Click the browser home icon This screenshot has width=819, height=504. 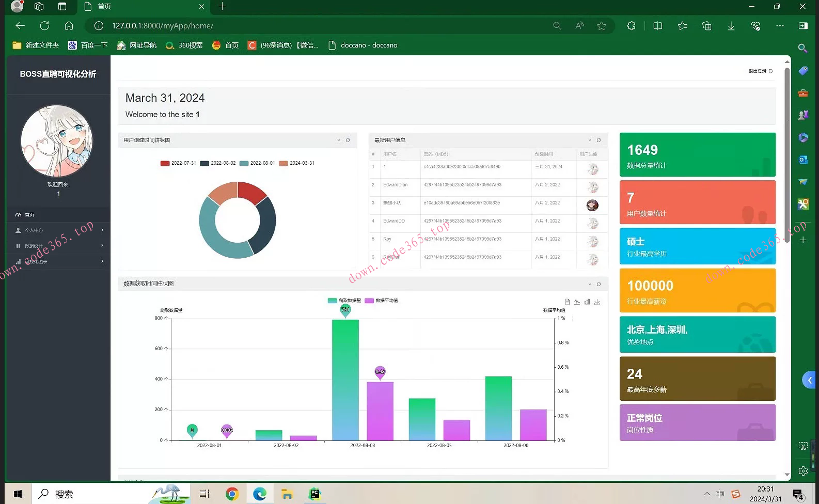pyautogui.click(x=69, y=26)
